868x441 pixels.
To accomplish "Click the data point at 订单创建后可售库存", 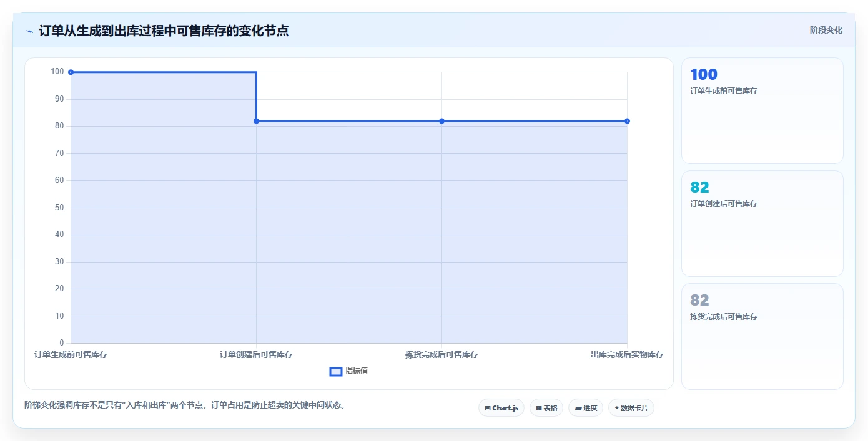I will coord(256,121).
